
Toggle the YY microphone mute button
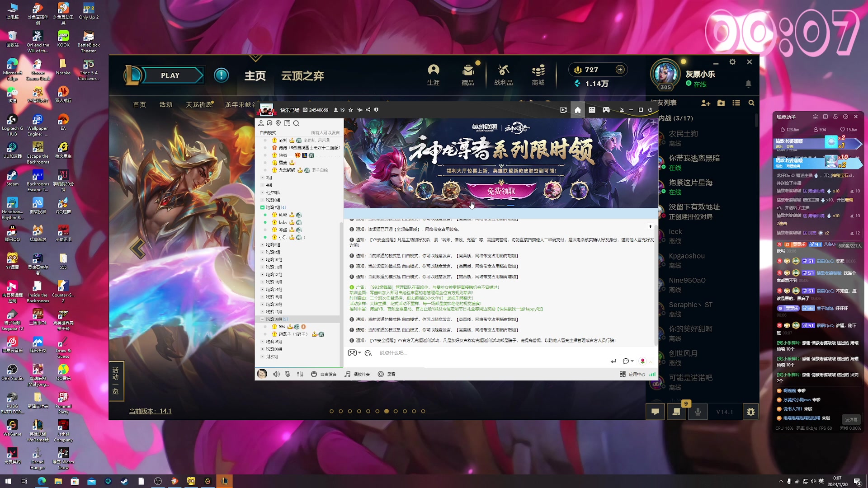(288, 374)
